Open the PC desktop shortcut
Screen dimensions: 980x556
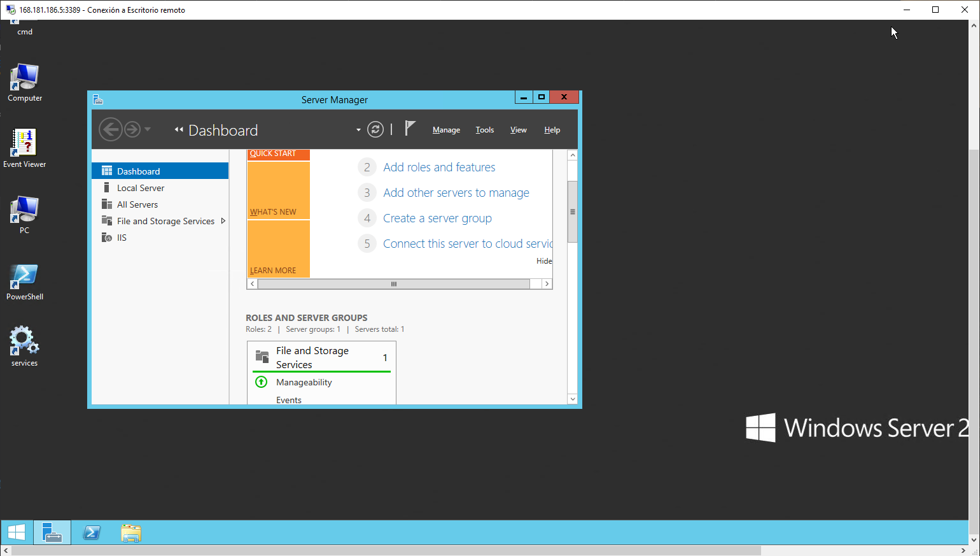(24, 215)
